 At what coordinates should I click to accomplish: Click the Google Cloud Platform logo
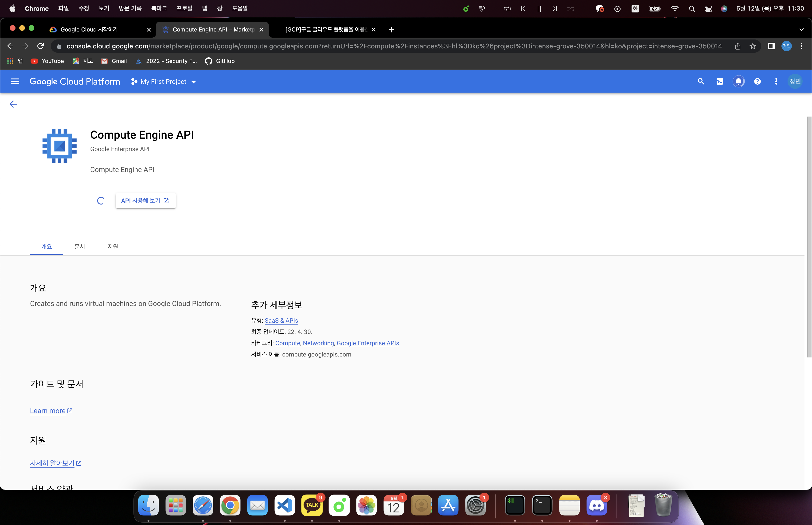(75, 82)
